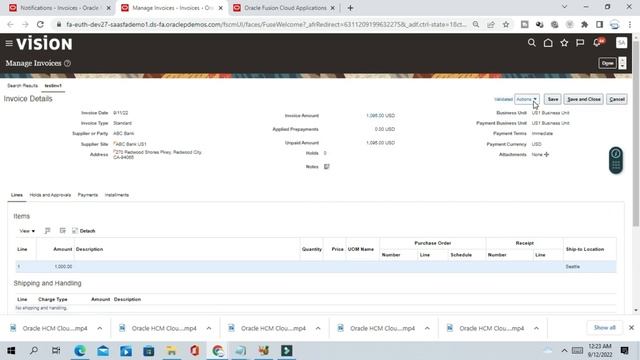This screenshot has width=640, height=360.
Task: Expand third Oracle HCM download options
Action: click(318, 328)
